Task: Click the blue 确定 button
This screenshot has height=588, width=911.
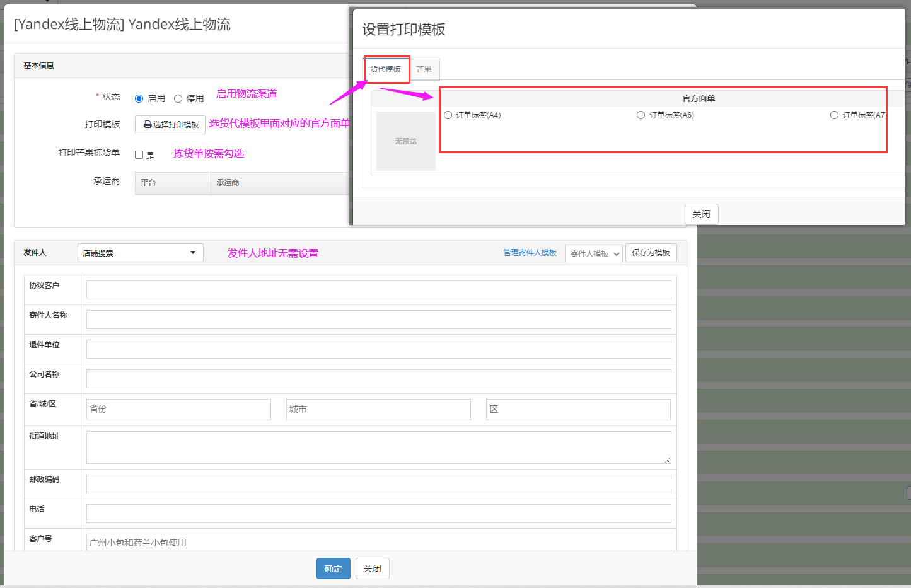Action: click(x=334, y=568)
